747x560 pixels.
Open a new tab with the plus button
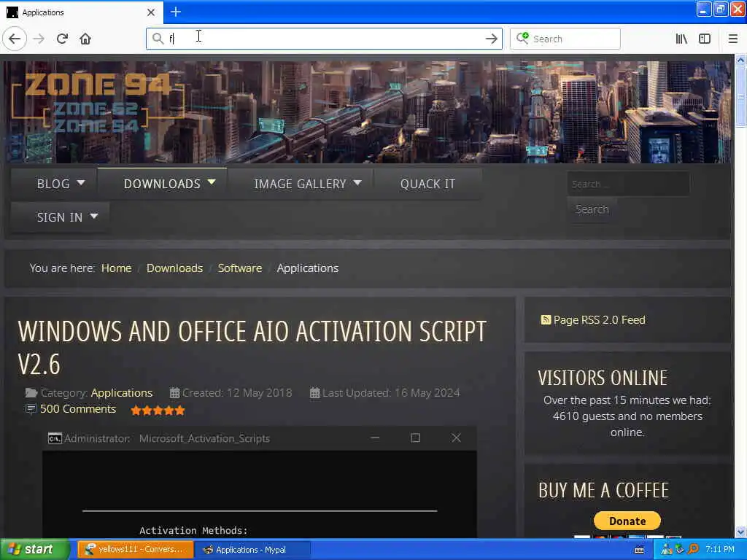(175, 12)
